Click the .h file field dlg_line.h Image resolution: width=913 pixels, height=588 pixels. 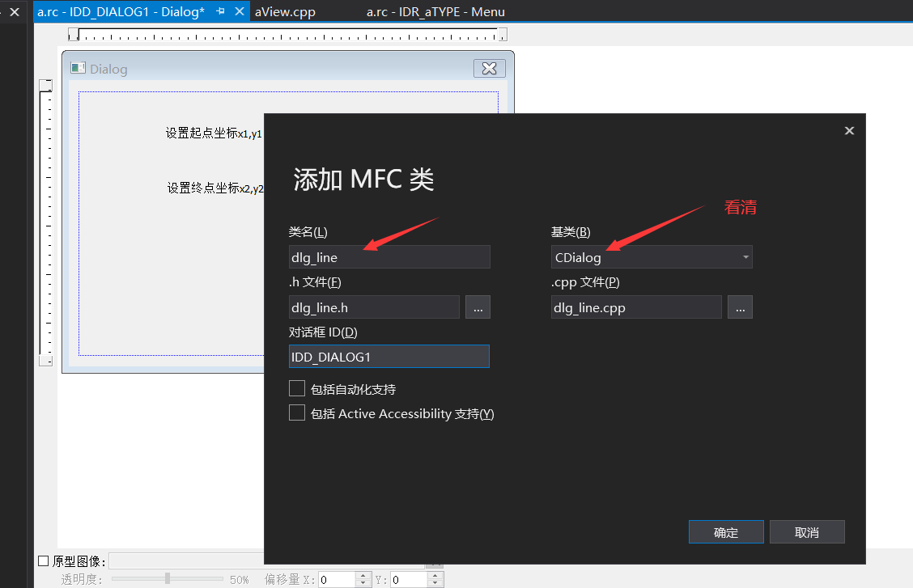[x=374, y=307]
